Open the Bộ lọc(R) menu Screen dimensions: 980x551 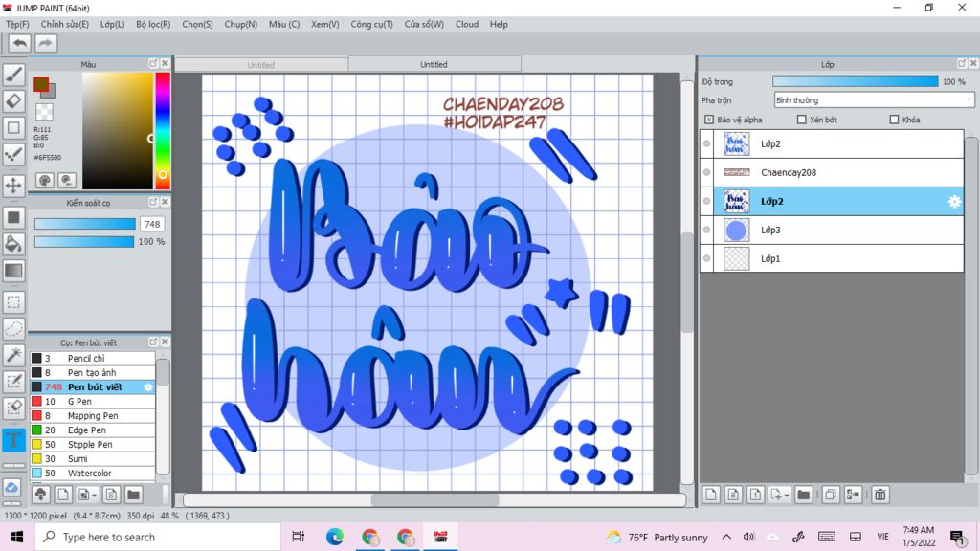point(153,24)
